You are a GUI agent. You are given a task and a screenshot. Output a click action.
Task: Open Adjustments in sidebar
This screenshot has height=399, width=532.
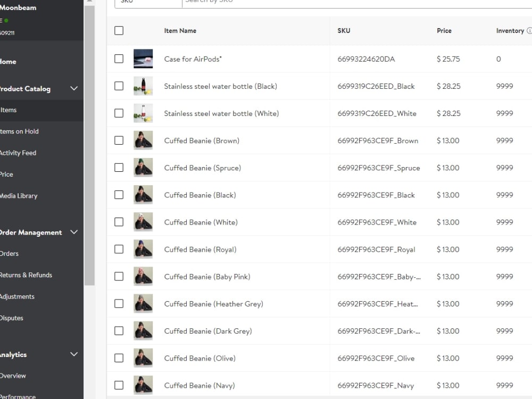(17, 296)
